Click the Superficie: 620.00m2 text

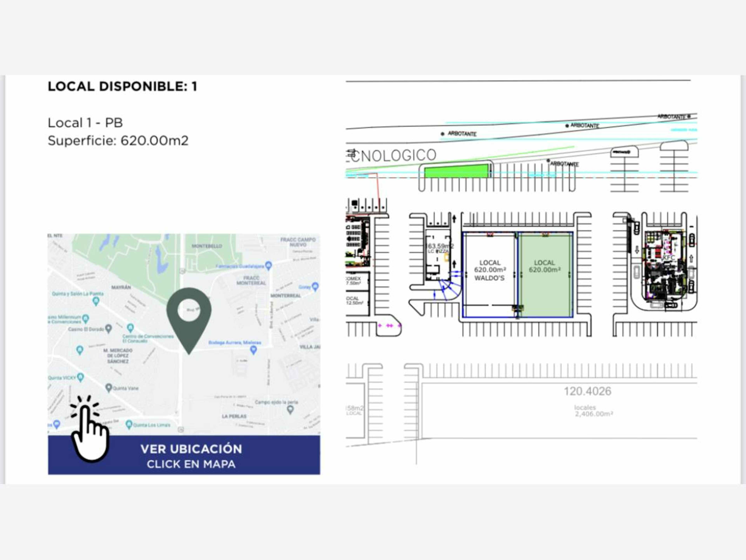click(118, 141)
